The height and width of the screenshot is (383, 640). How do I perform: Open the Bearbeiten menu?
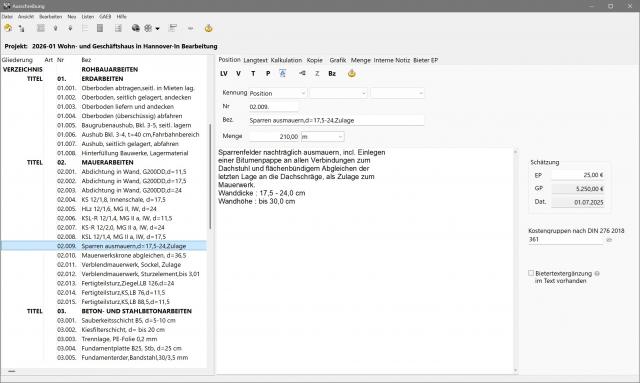coord(51,17)
